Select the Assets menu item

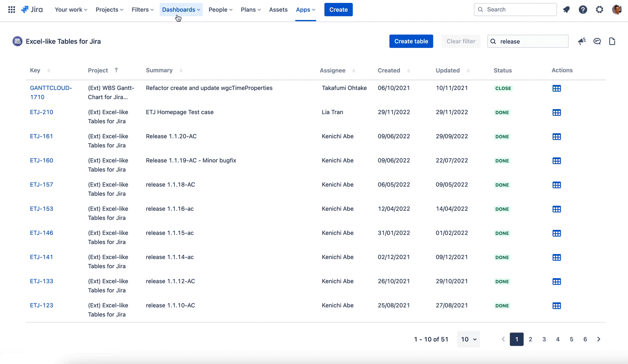click(x=278, y=9)
